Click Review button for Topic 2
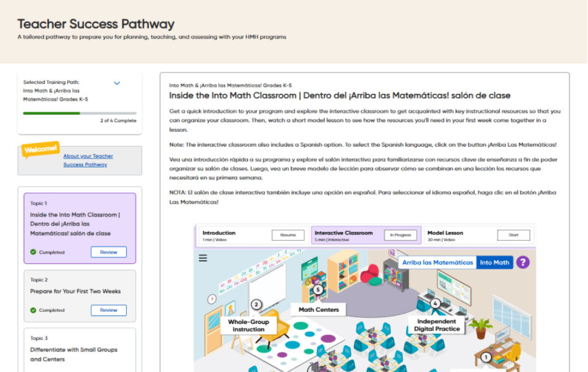This screenshot has width=588, height=372. 109,310
